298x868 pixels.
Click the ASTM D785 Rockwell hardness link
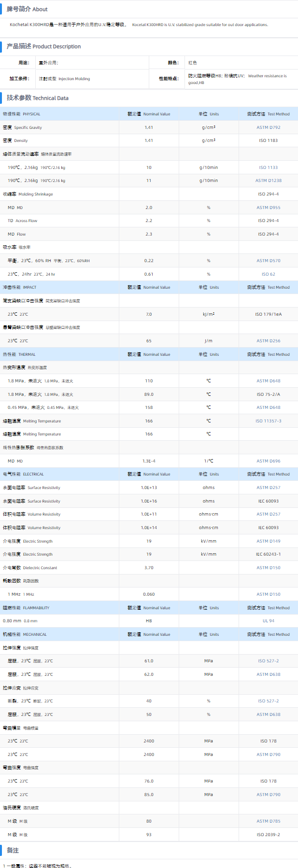(x=268, y=821)
